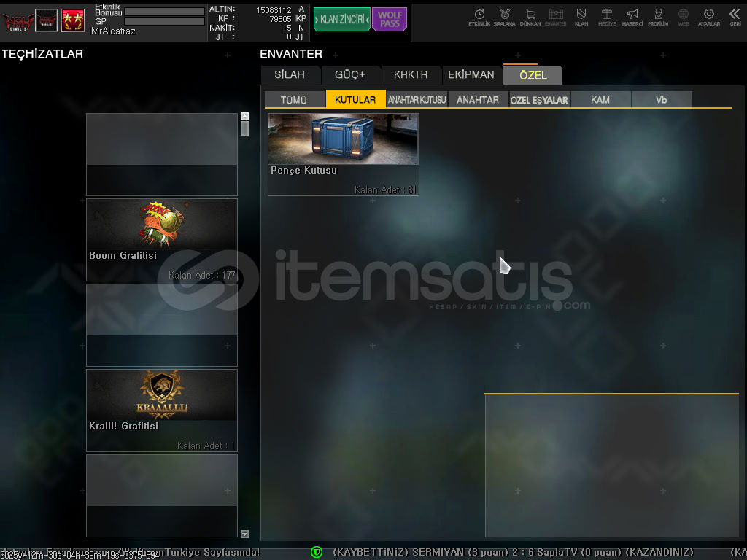Open the Profilim profile icon
Viewport: 747px width, 560px height.
point(658,17)
